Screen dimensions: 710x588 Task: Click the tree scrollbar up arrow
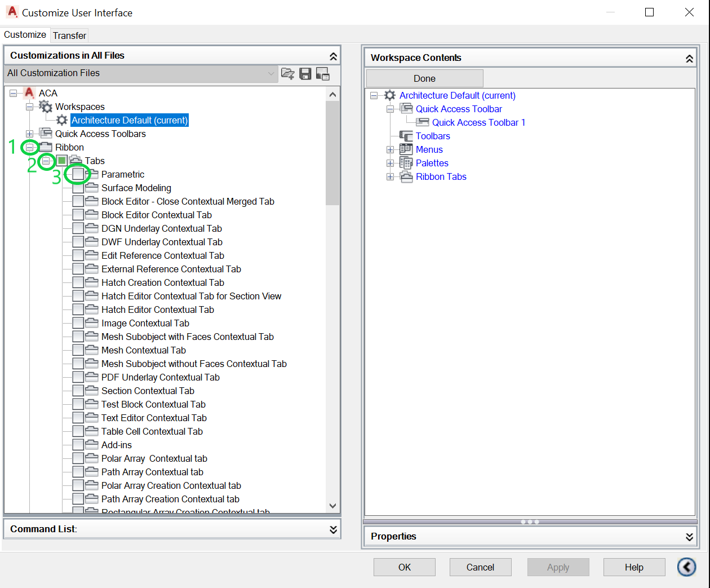click(332, 94)
